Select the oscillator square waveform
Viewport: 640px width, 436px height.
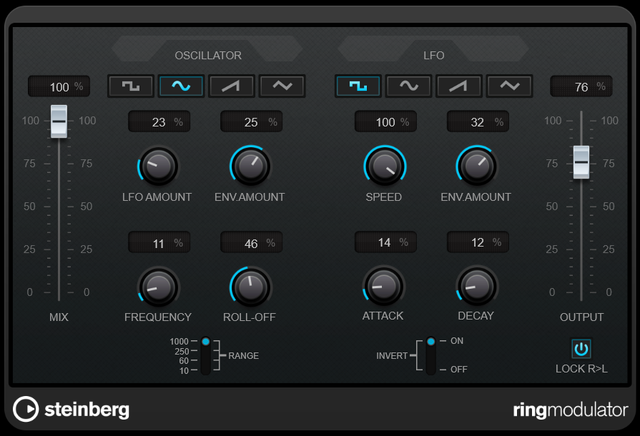click(x=131, y=86)
